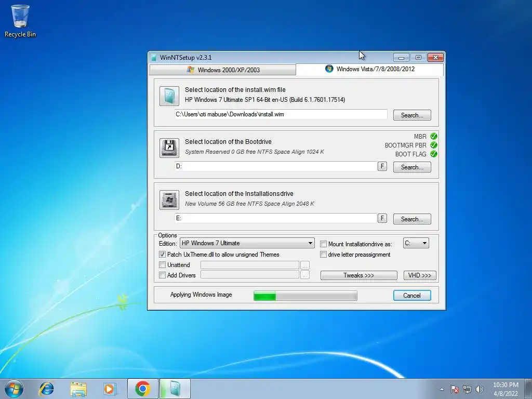Click the Add Drivers path field
The height and width of the screenshot is (399, 532).
pos(250,275)
